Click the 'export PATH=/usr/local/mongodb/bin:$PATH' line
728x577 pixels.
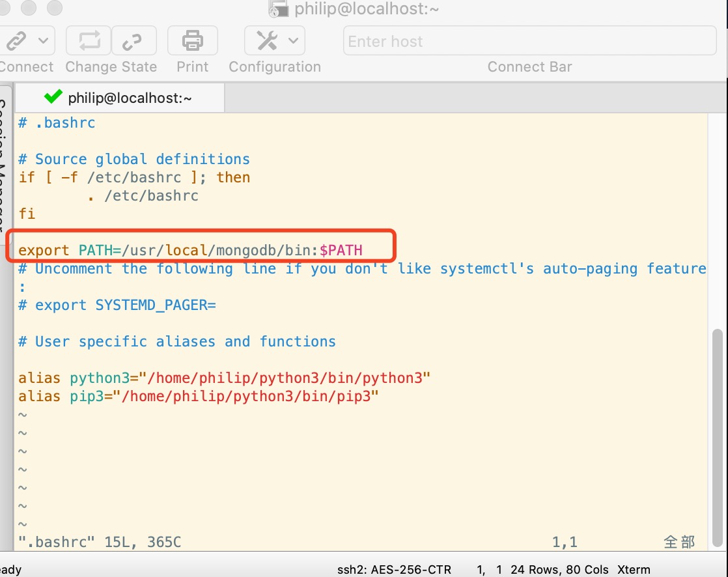tap(190, 250)
